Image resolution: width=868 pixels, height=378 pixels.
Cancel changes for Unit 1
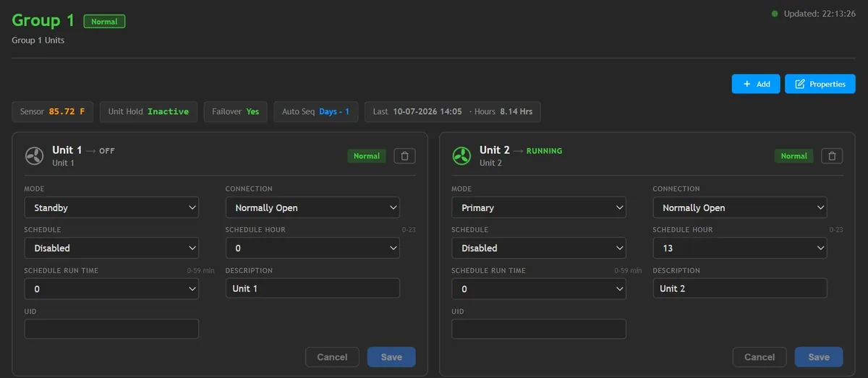click(333, 357)
